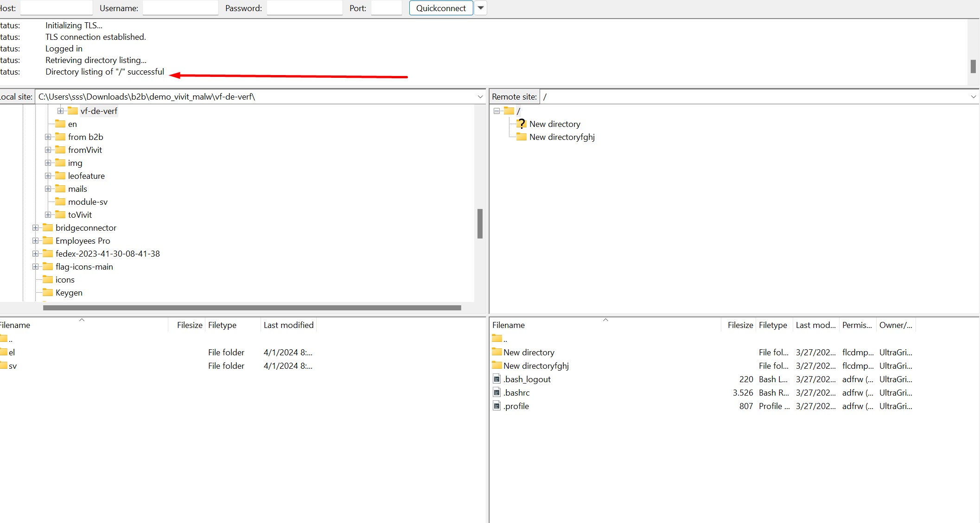Image resolution: width=980 pixels, height=523 pixels.
Task: Click the local tree horizontal scrollbar
Action: [x=252, y=308]
